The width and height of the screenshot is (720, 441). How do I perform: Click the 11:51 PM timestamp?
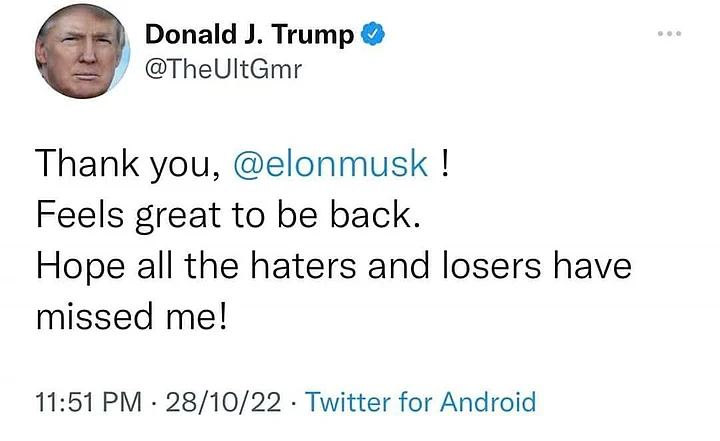click(88, 403)
